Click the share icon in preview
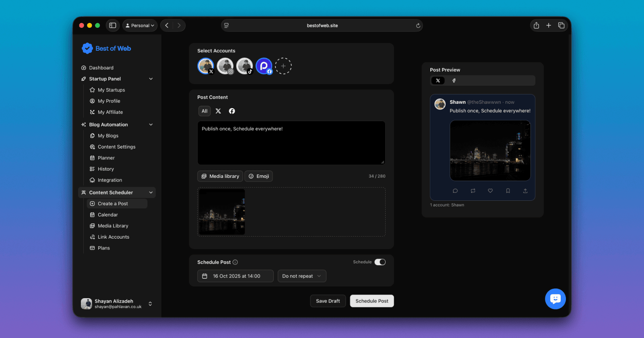 pos(525,191)
